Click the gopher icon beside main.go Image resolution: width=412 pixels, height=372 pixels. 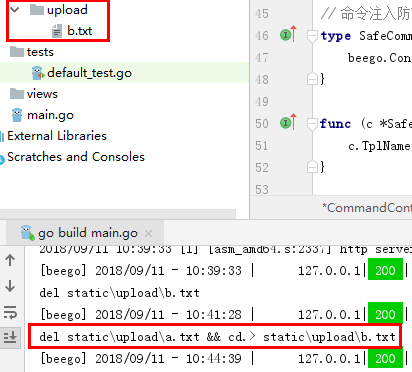[x=17, y=115]
